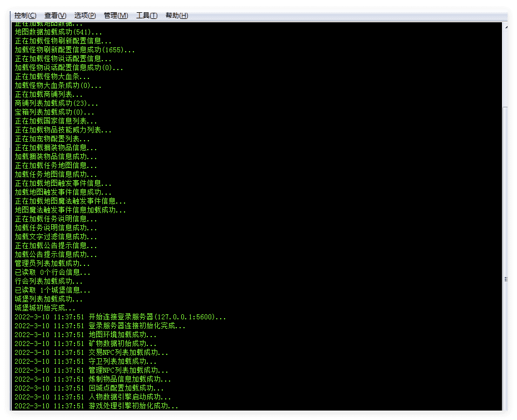517x420 pixels.
Task: Click log line 加载任务地图信息成功...
Action: [56, 175]
